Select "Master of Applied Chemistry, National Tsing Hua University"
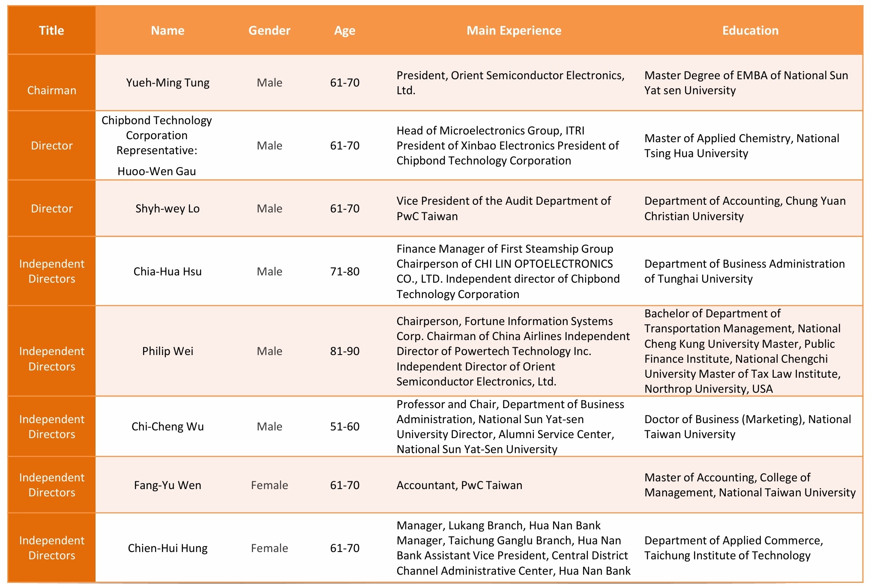This screenshot has width=871, height=588. click(x=742, y=146)
